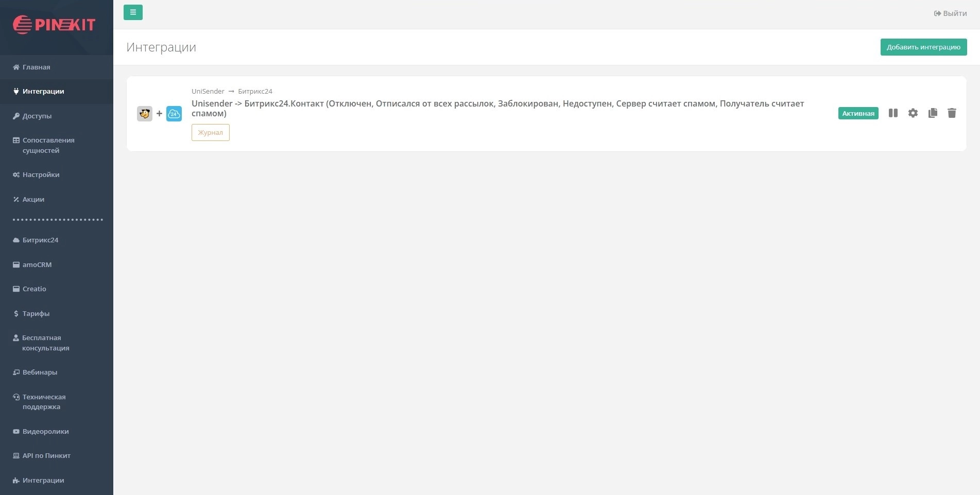The height and width of the screenshot is (495, 980).
Task: Expand amoCRM sidebar section
Action: [x=37, y=264]
